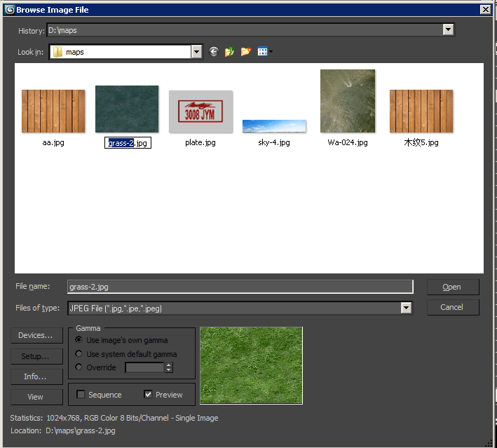Choose Use image's own gamma
The width and height of the screenshot is (497, 448).
click(x=79, y=340)
